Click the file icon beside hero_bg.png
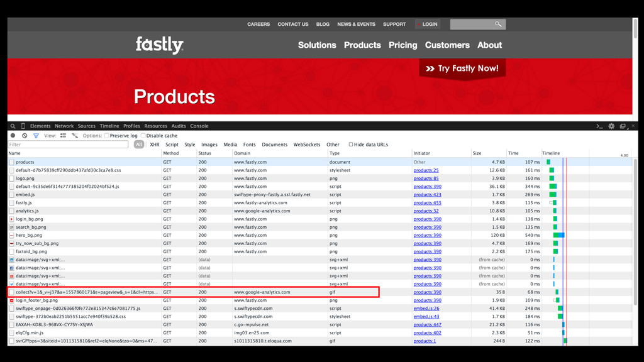 click(12, 235)
